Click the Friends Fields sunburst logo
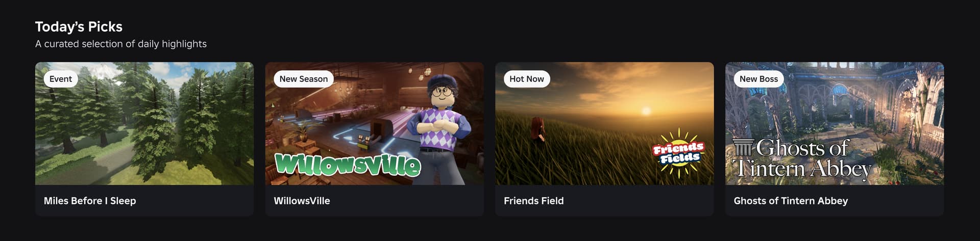This screenshot has height=241, width=980. pos(678,152)
